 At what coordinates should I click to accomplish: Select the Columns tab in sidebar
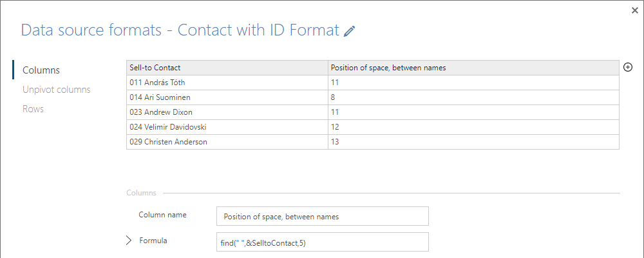tap(41, 70)
